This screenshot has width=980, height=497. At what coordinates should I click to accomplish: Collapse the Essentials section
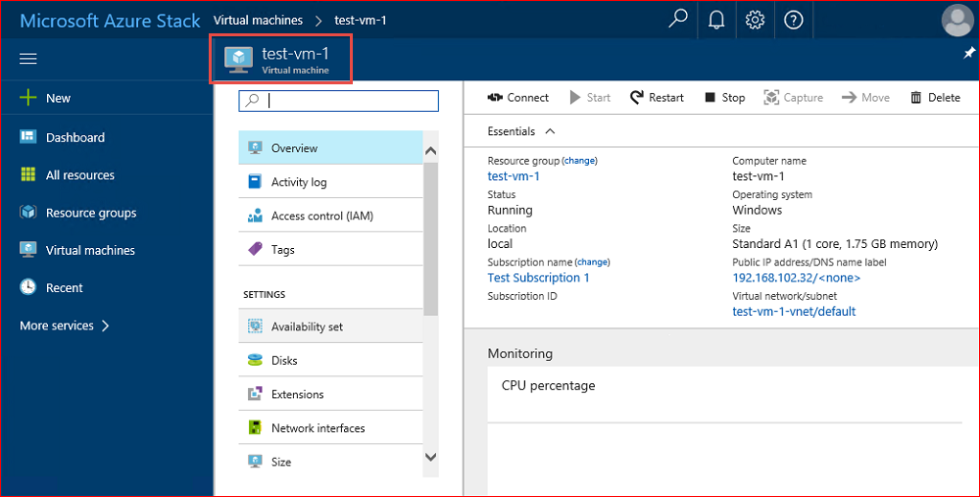click(549, 131)
